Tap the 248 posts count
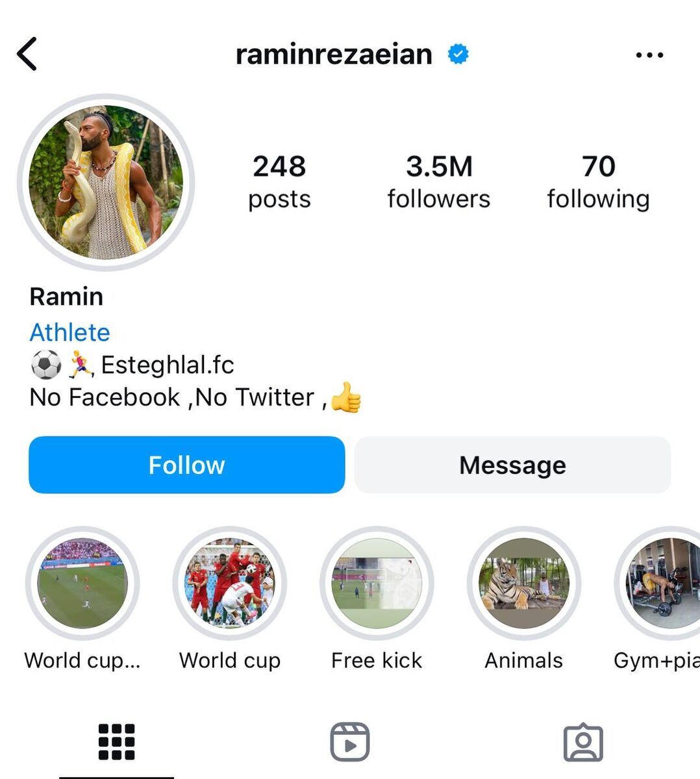This screenshot has height=779, width=700. (x=279, y=182)
